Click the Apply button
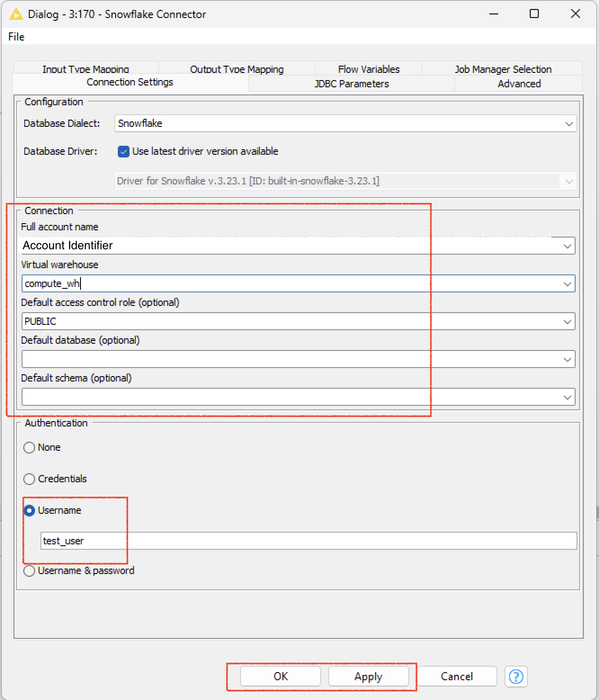Screen dimensions: 599x700 coord(368,676)
